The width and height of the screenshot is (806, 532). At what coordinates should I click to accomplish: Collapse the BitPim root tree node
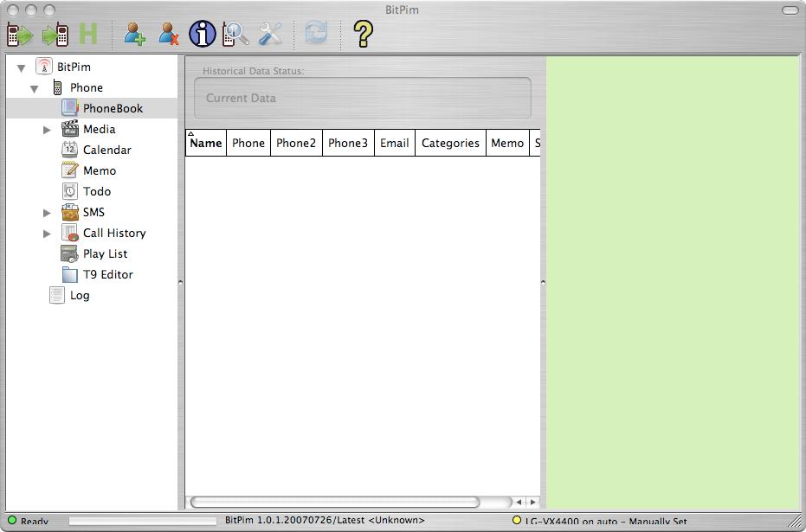coord(21,67)
